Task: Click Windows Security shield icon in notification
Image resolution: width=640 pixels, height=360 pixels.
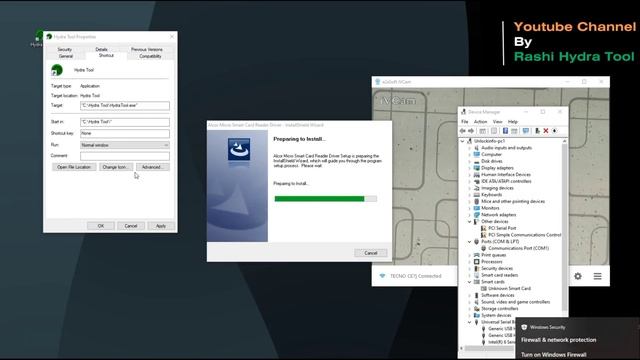Action: (x=524, y=327)
